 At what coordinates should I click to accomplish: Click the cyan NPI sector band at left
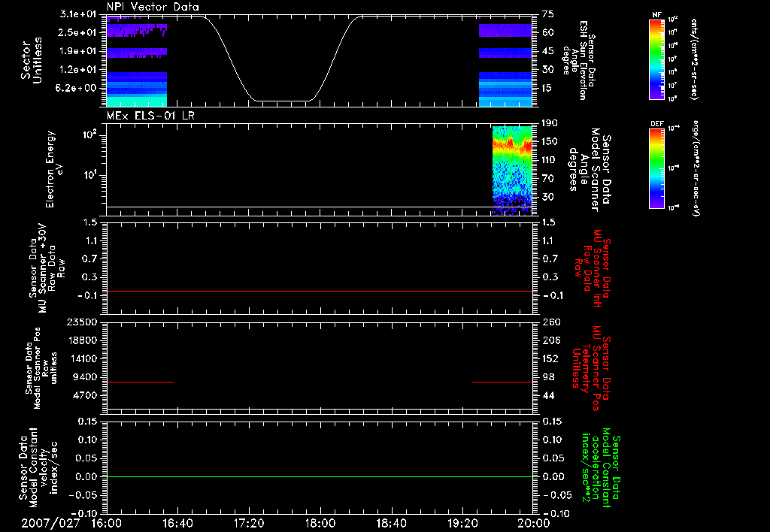click(137, 101)
